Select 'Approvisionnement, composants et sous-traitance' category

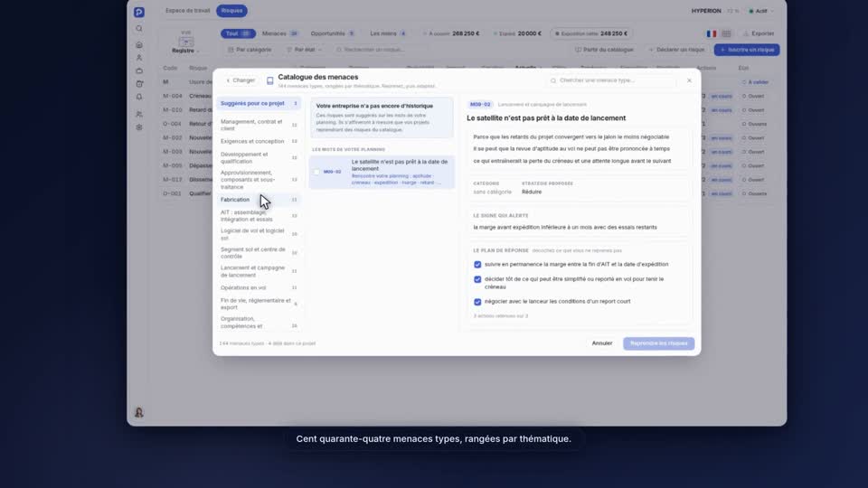click(x=259, y=180)
